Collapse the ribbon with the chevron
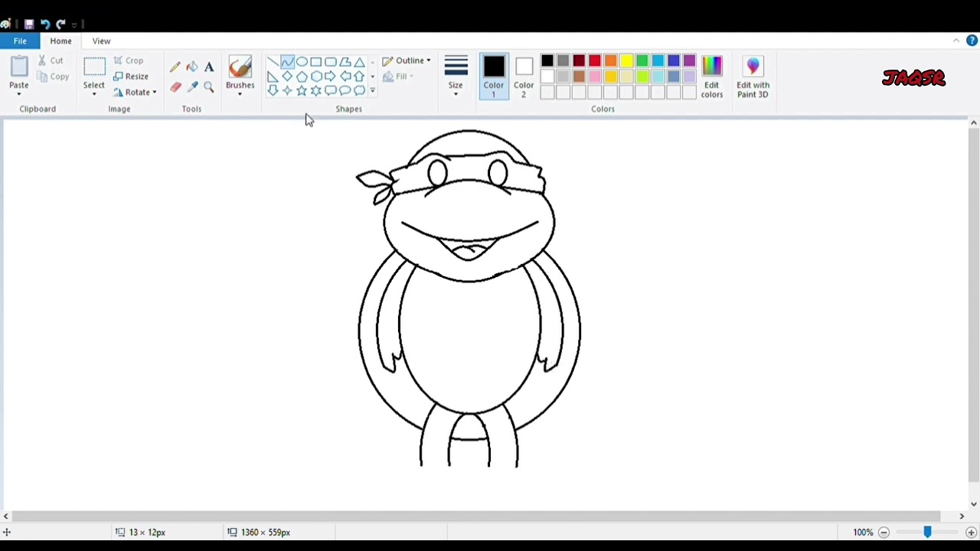 (956, 41)
